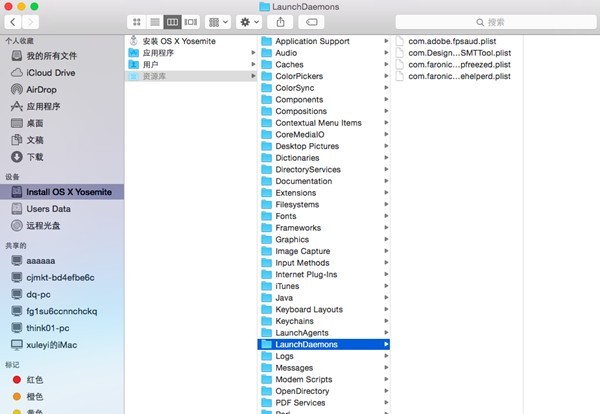Open the LaunchAgents folder
The height and width of the screenshot is (414, 600).
point(324,333)
